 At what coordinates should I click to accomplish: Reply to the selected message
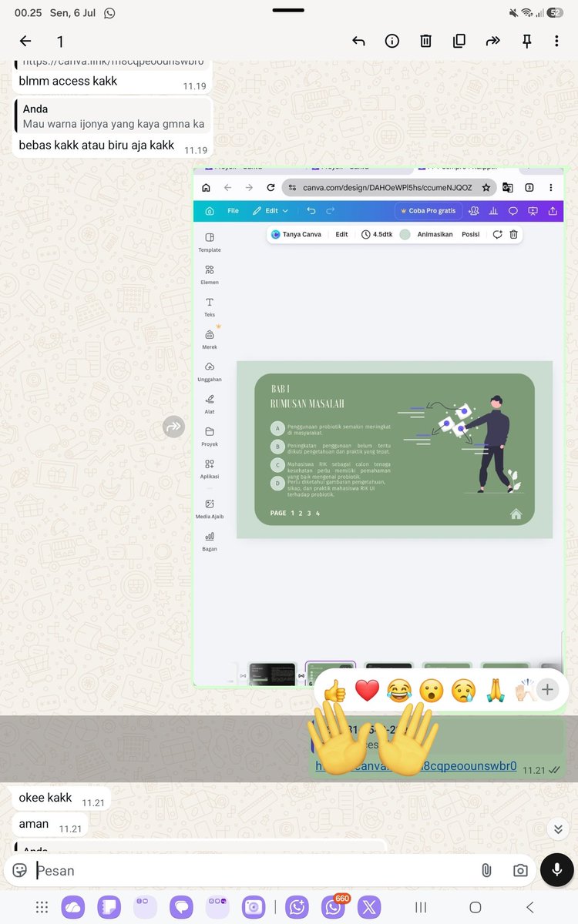pyautogui.click(x=358, y=42)
